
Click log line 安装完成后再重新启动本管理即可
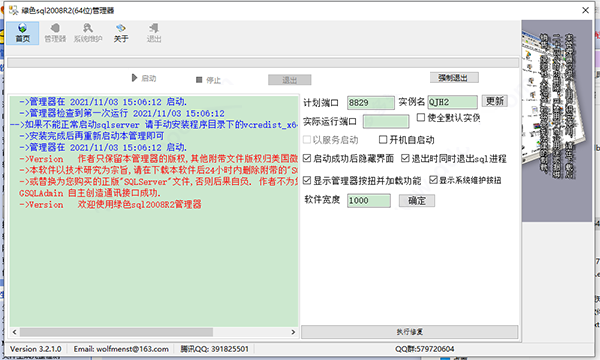click(92, 136)
